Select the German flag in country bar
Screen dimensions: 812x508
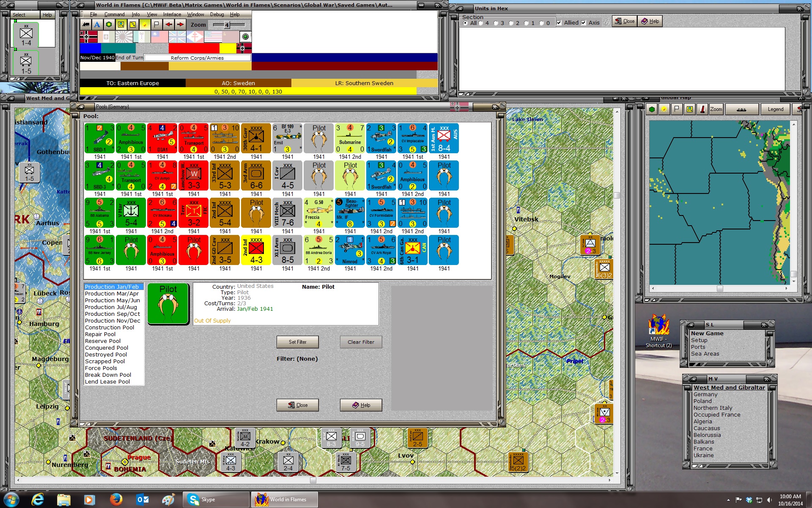tap(88, 37)
